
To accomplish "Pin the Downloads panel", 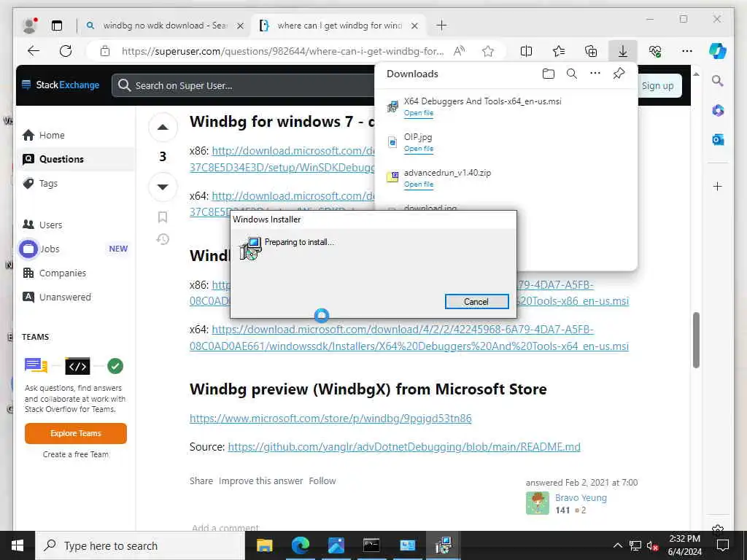I will 619,74.
